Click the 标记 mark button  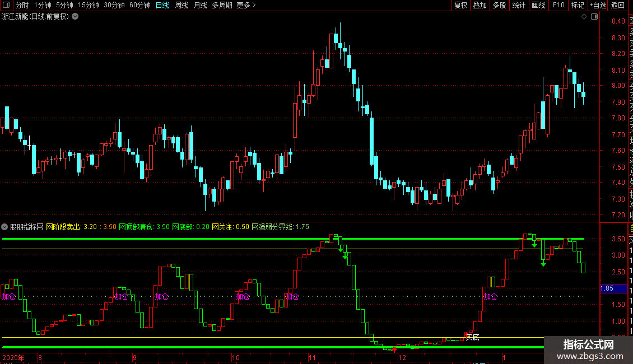click(578, 5)
